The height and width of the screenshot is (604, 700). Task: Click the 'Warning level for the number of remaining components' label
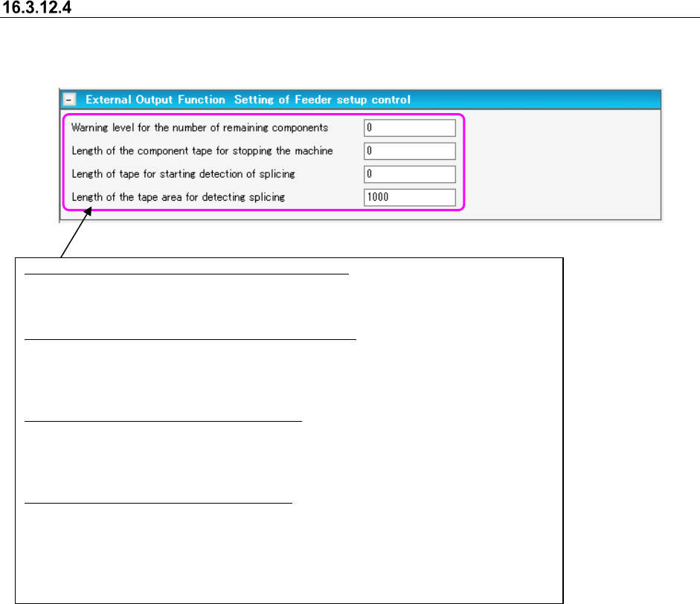click(x=199, y=128)
